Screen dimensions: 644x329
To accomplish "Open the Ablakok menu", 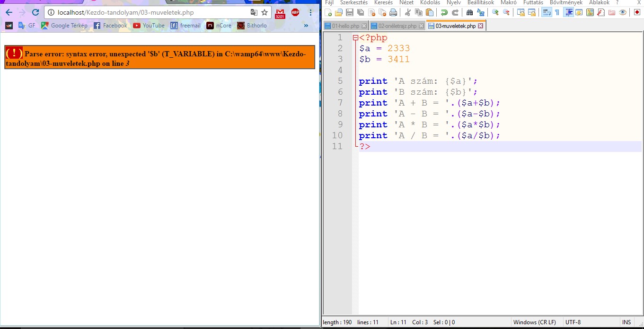I will tap(599, 3).
